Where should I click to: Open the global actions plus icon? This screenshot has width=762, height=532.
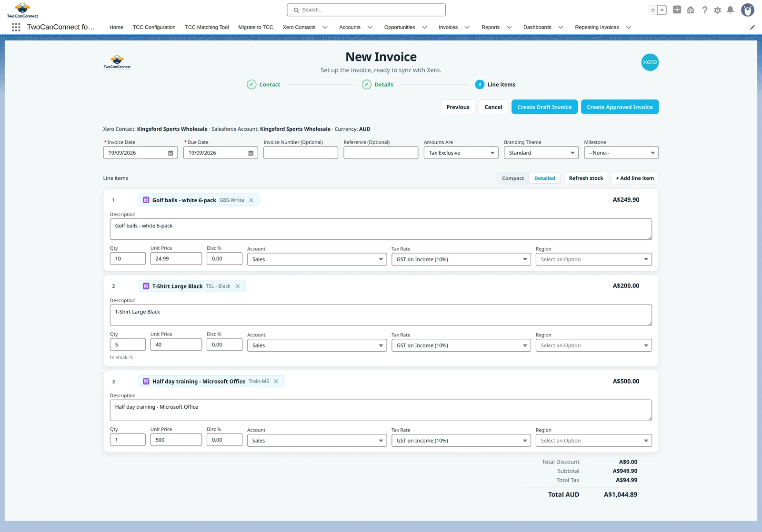point(677,10)
